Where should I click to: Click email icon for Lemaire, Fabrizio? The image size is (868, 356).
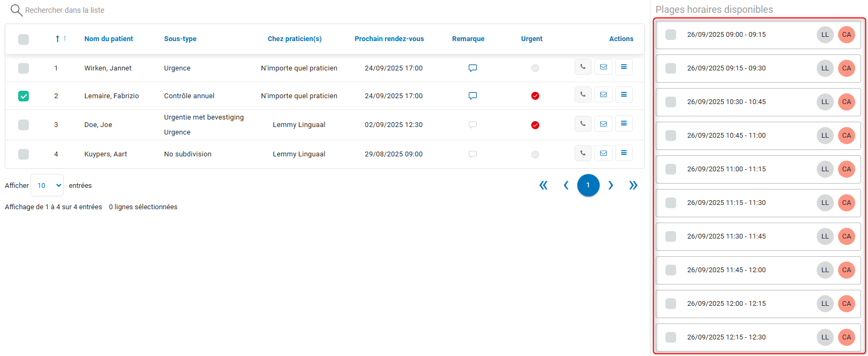(603, 95)
